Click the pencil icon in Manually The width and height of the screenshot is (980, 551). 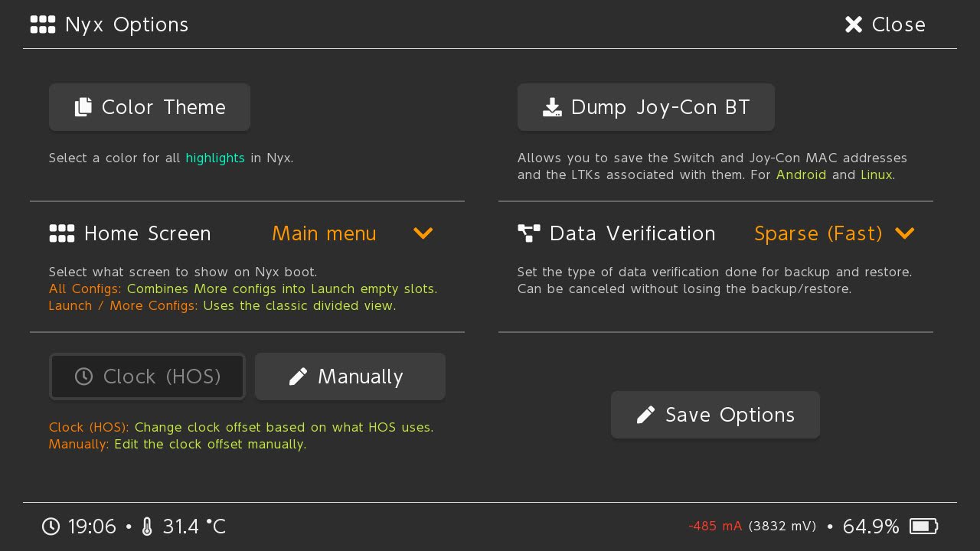click(x=299, y=377)
